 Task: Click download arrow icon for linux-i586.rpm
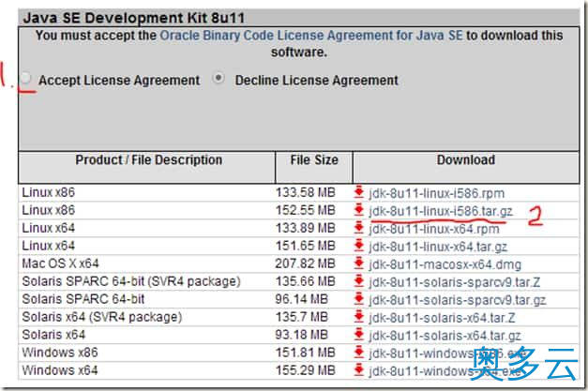[x=359, y=192]
